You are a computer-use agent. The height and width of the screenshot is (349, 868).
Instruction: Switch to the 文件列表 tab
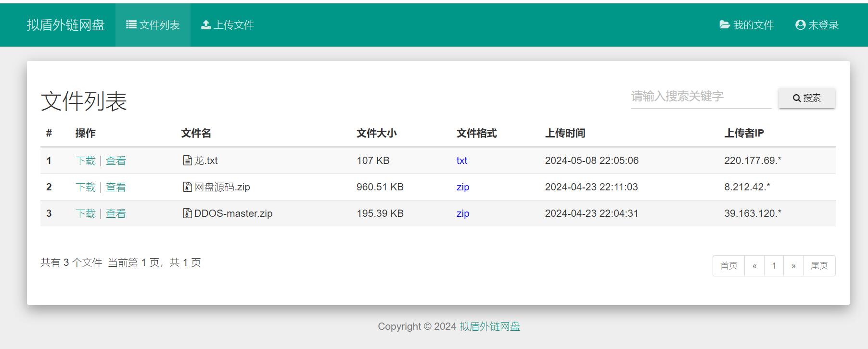pos(153,25)
